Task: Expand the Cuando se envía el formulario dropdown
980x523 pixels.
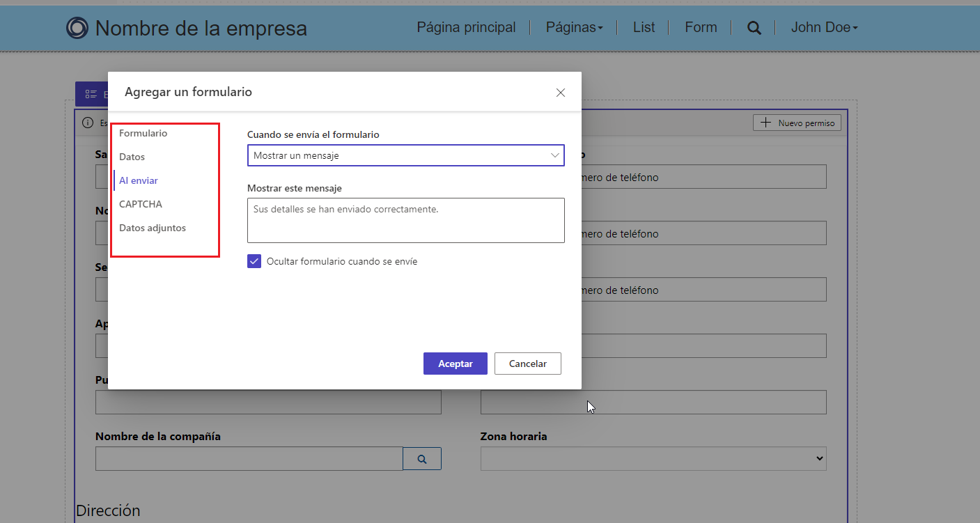Action: (406, 155)
